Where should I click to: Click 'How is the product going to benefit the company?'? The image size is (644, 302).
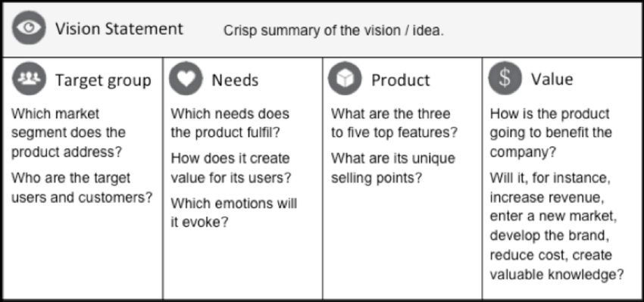pos(551,132)
